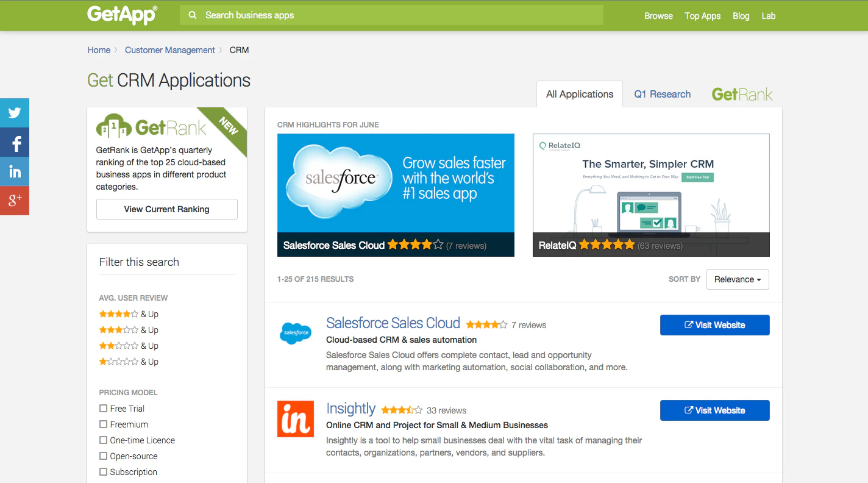Search business apps field

[391, 15]
